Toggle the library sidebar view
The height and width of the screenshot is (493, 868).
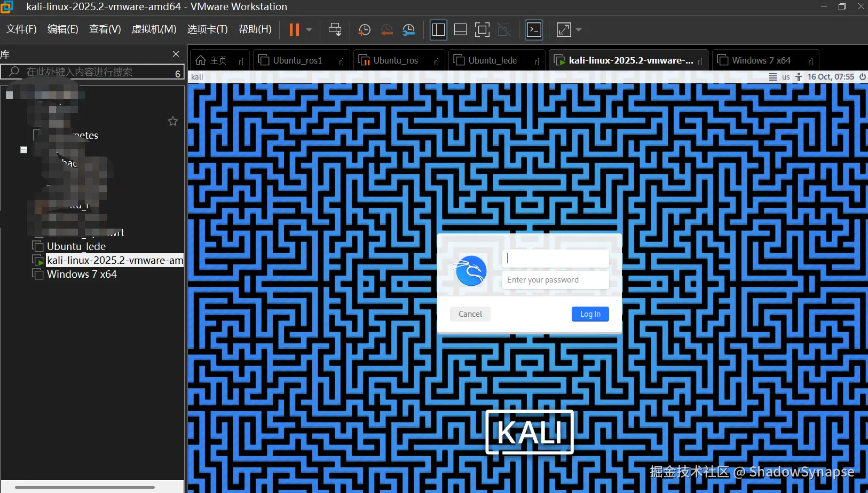click(438, 30)
